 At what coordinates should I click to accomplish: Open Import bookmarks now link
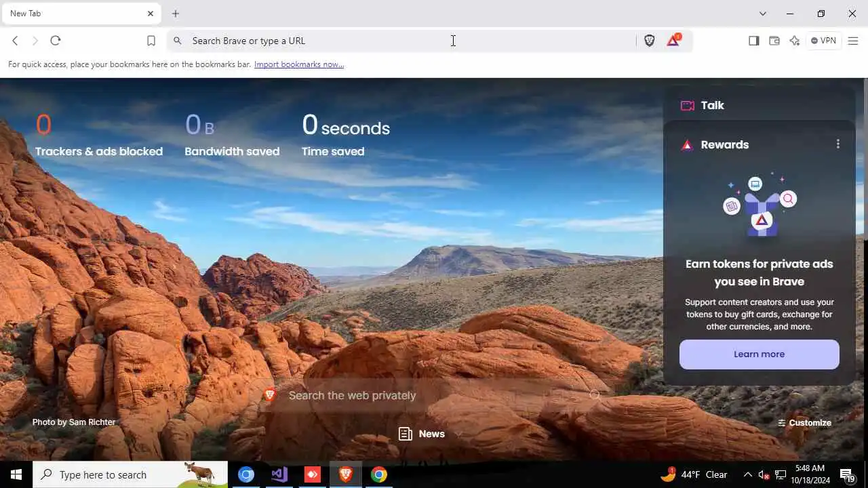click(299, 64)
